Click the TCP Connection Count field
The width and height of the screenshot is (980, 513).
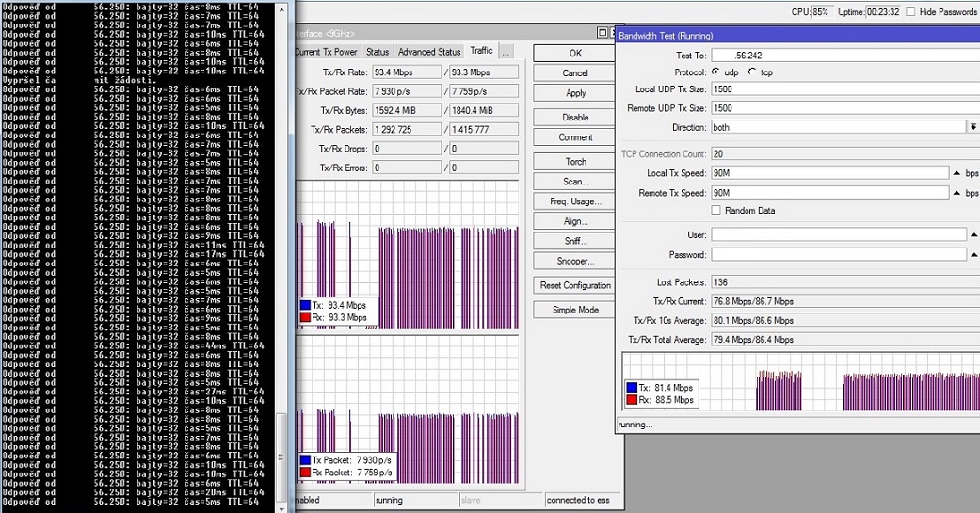845,153
